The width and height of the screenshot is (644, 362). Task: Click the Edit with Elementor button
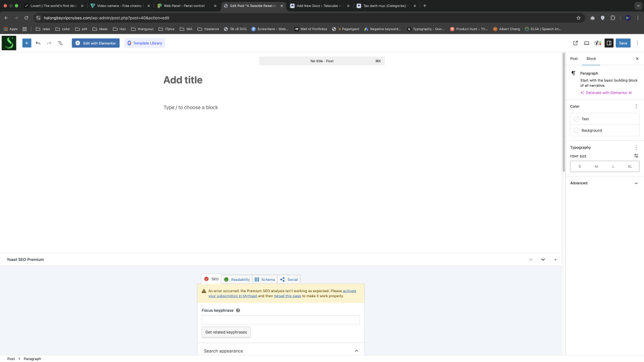96,43
